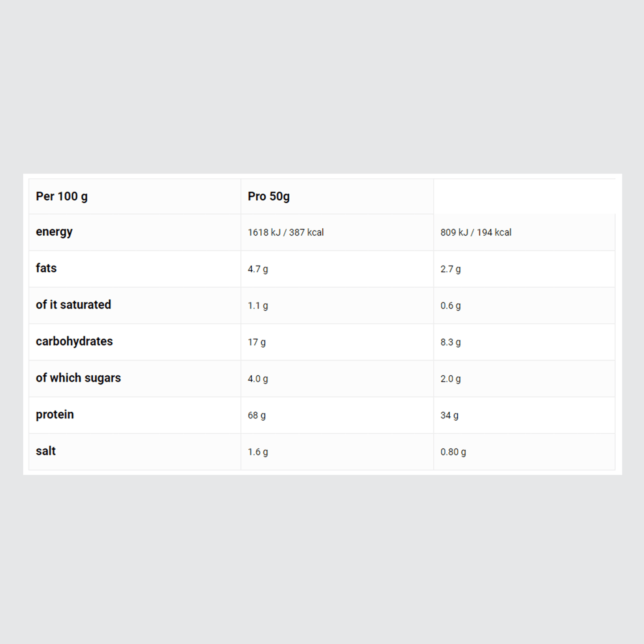Viewport: 644px width, 644px height.
Task: Click the "Per 100 g" header cell
Action: point(62,197)
